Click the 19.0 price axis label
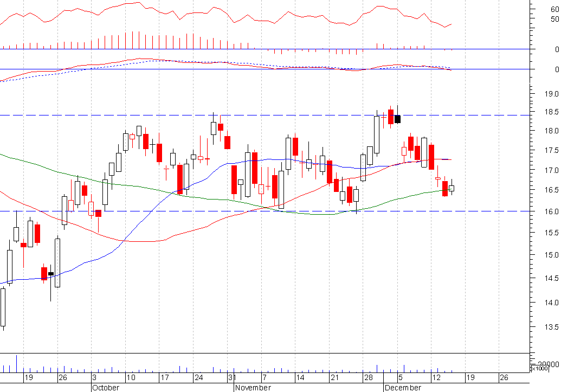The height and width of the screenshot is (392, 561). pyautogui.click(x=551, y=94)
